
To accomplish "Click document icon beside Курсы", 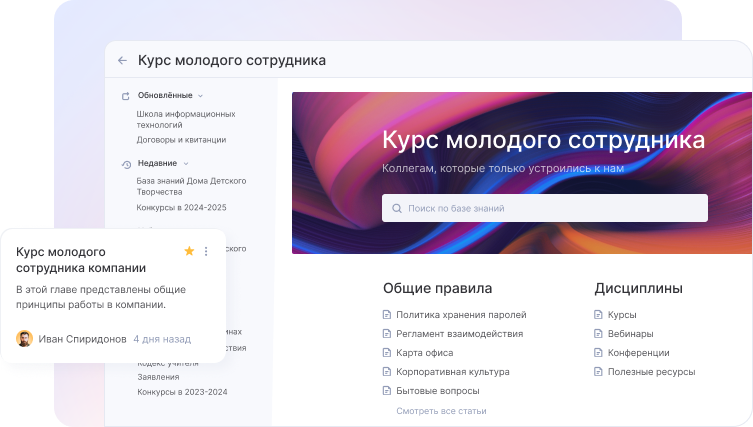I will (x=599, y=315).
